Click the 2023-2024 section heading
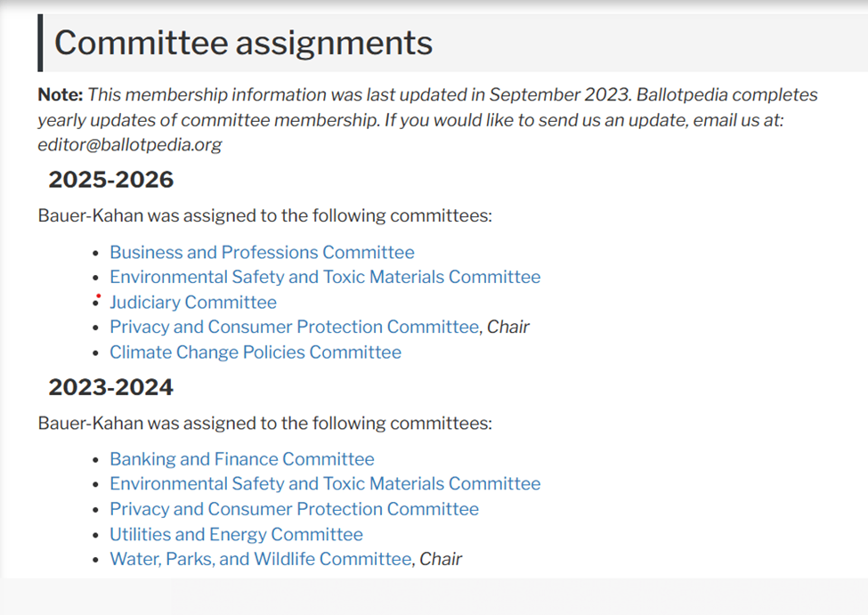The height and width of the screenshot is (615, 868). point(110,387)
